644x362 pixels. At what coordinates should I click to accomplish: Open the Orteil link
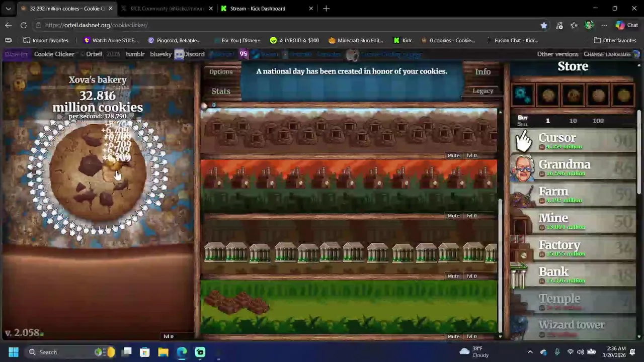coord(94,54)
